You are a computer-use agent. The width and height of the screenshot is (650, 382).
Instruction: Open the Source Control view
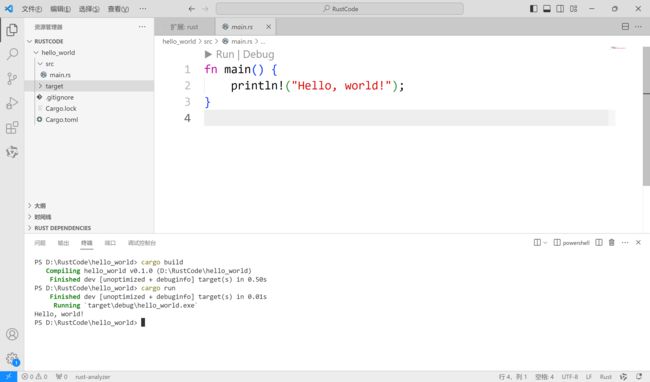[12, 79]
